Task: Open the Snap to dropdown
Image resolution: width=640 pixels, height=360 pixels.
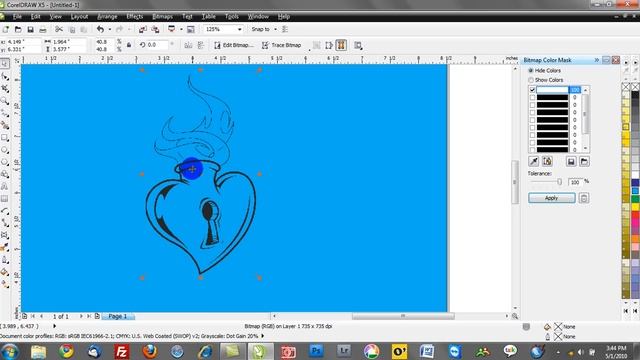Action: coord(276,29)
